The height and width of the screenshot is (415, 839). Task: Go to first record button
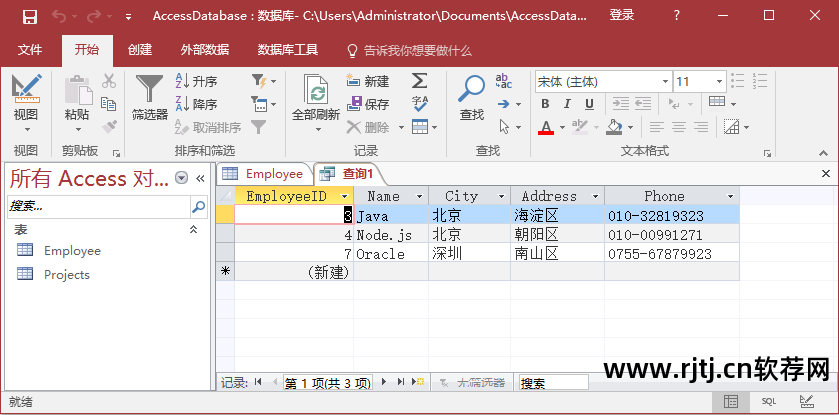258,382
